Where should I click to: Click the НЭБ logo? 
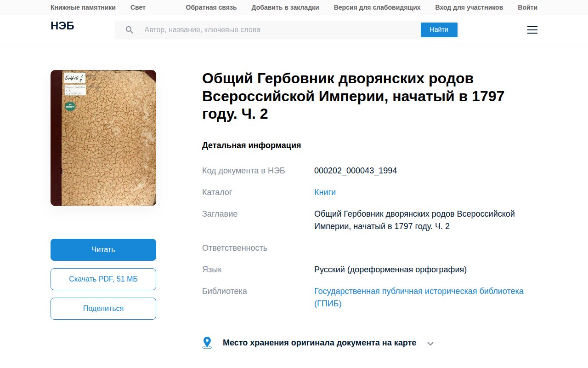pos(62,26)
